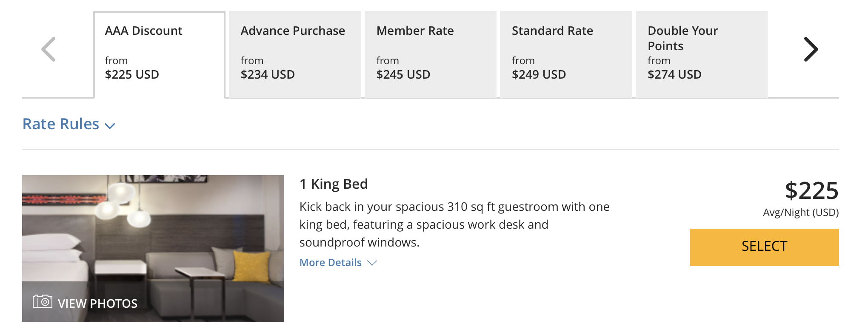This screenshot has width=868, height=329.
Task: Click the chevron beside Rate Rules
Action: 110,126
